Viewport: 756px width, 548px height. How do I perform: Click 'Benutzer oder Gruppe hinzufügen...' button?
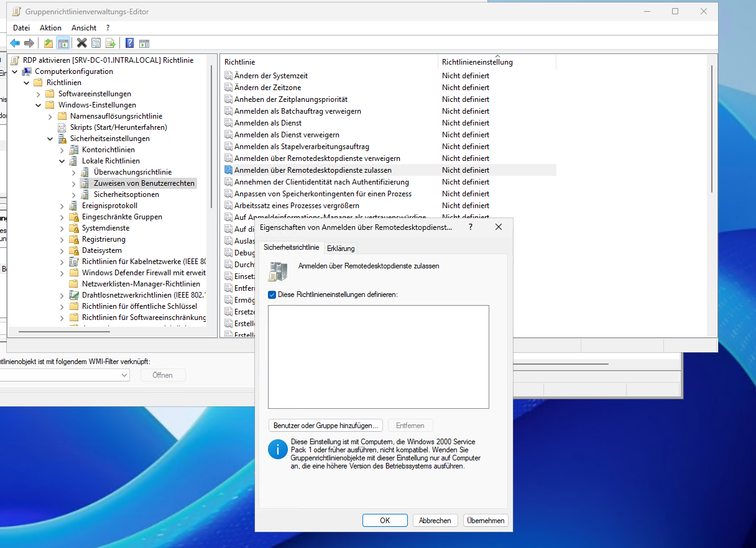coord(326,426)
